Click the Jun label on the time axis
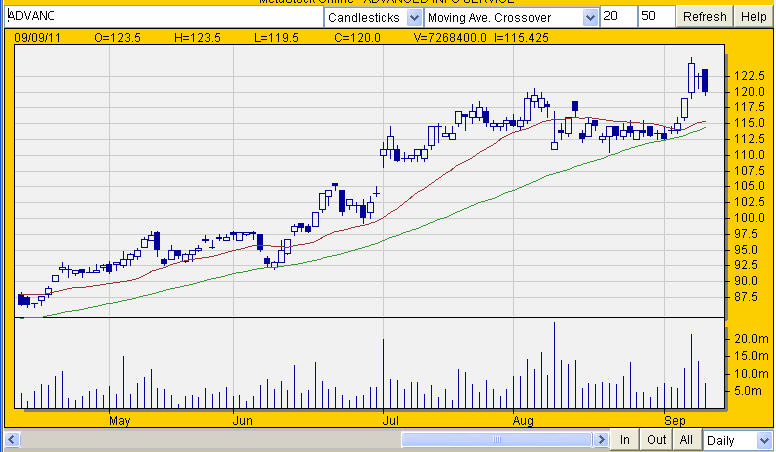 click(x=242, y=421)
